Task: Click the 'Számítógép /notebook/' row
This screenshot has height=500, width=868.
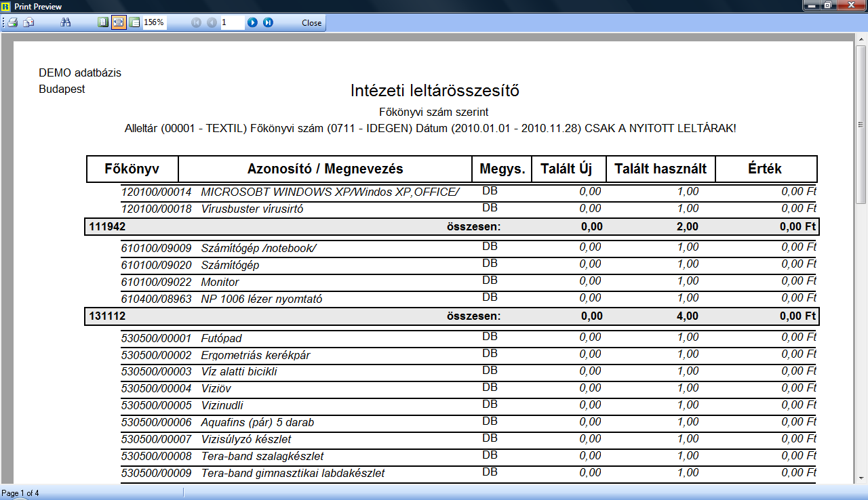Action: click(x=469, y=249)
